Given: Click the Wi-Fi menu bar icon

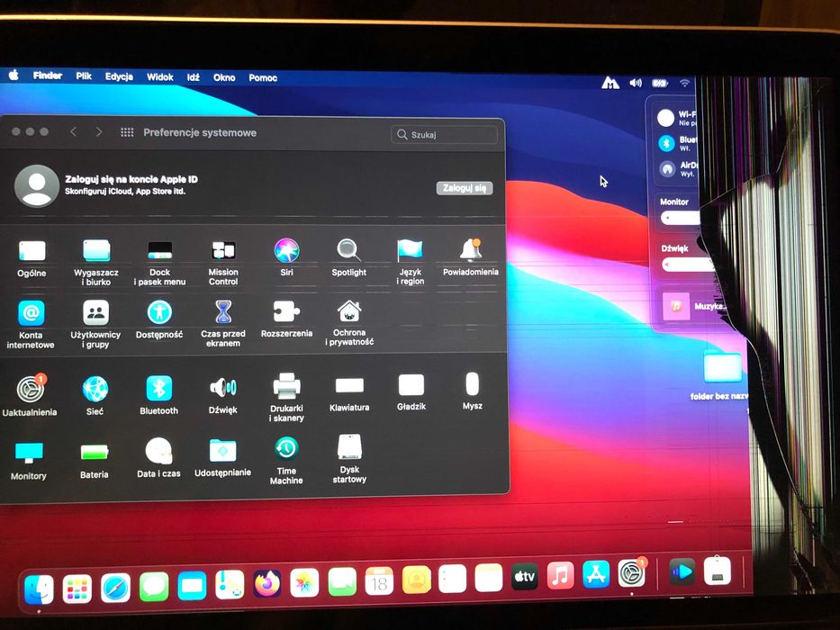Looking at the screenshot, I should (x=684, y=83).
